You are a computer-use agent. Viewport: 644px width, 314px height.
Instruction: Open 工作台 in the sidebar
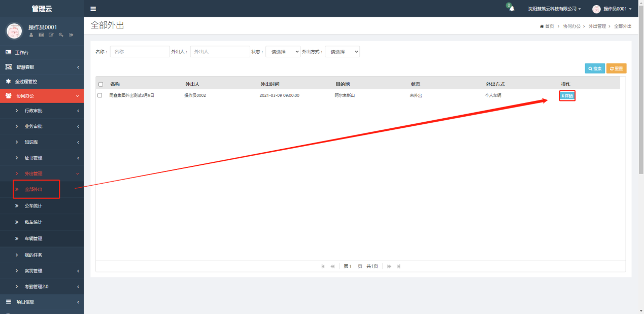22,52
